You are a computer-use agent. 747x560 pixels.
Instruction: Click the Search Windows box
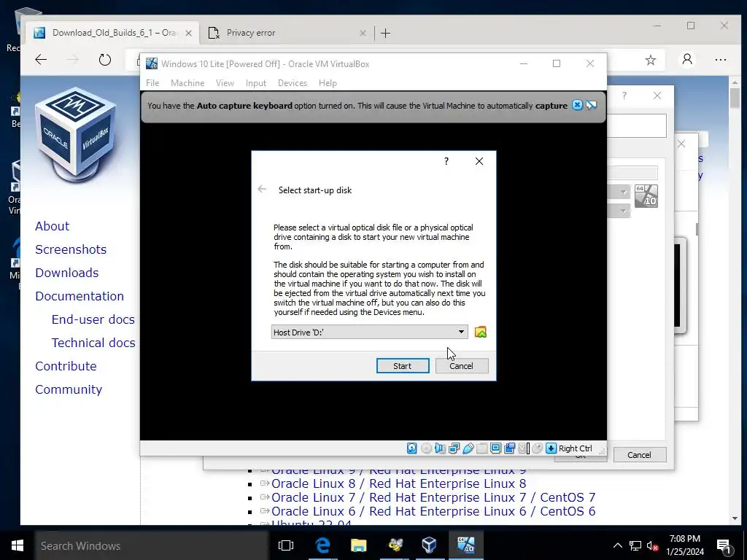152,545
